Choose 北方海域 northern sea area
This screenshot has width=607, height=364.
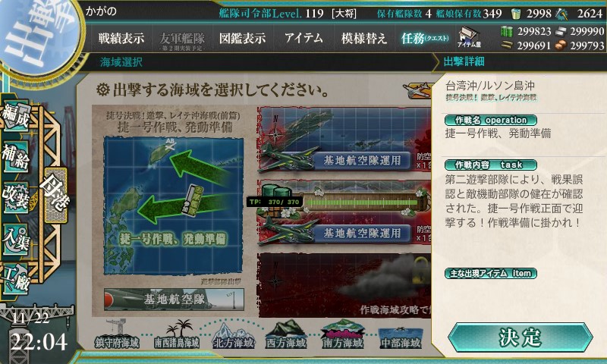pos(234,334)
